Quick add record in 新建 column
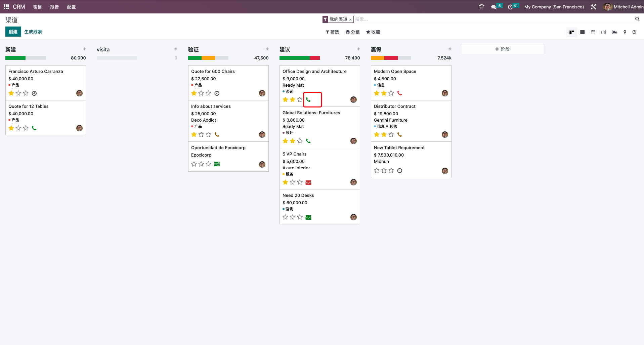Screen dimensions: 644x345 tap(85, 49)
